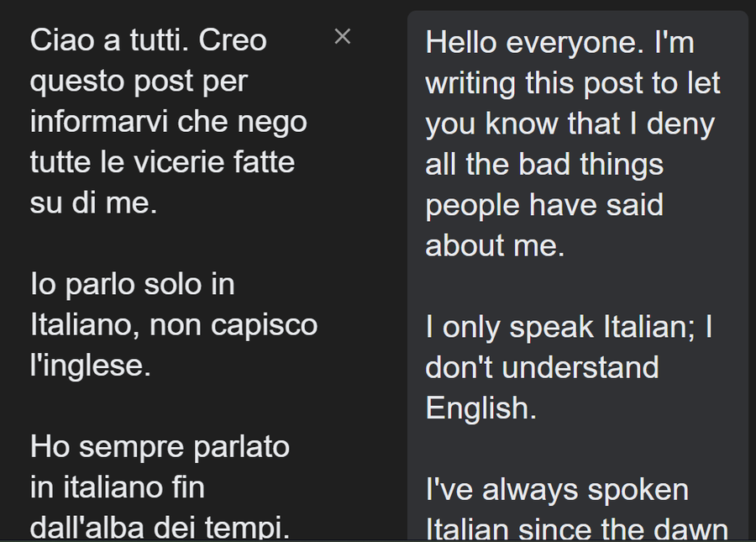Click the 'Hello everyone' translated line
This screenshot has width=756, height=542.
pos(560,43)
